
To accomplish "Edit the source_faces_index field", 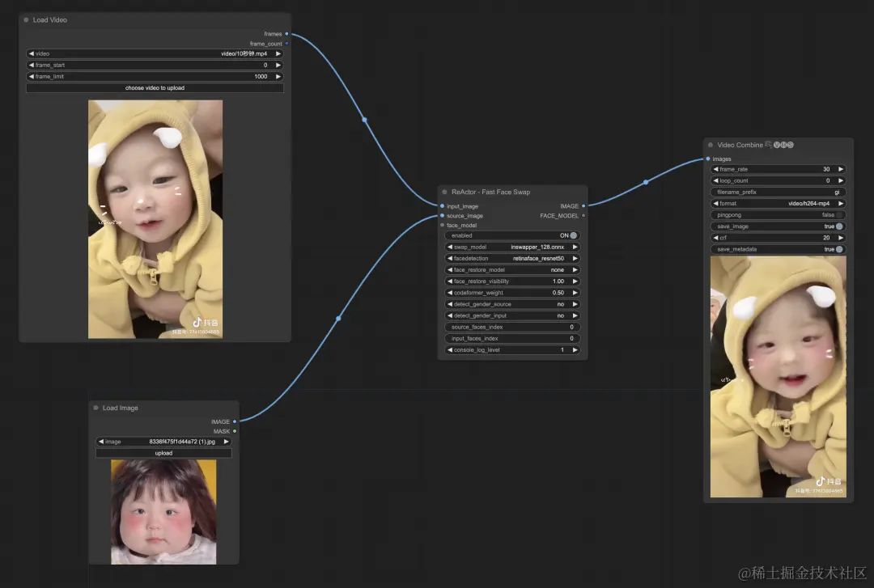I will [512, 328].
